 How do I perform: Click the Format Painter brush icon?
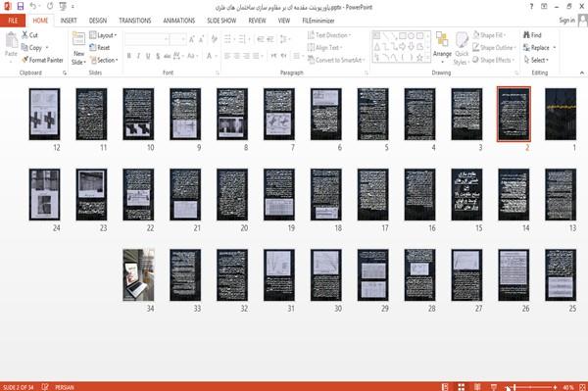(24, 60)
